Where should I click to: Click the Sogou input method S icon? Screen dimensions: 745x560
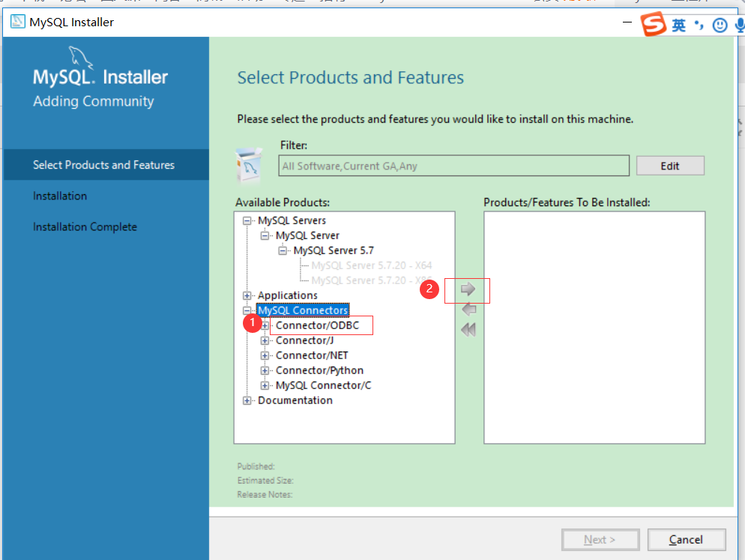click(654, 24)
